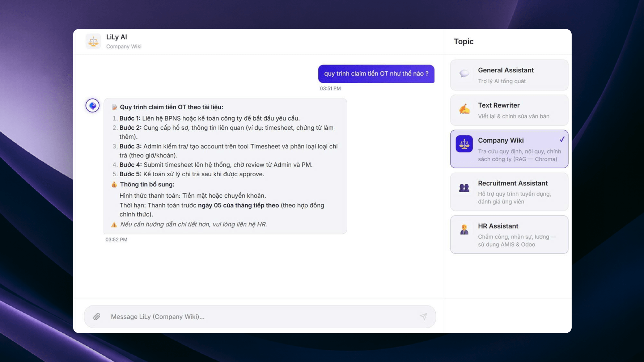Click the warning triangle icon in reply
The image size is (644, 362).
coord(114,225)
